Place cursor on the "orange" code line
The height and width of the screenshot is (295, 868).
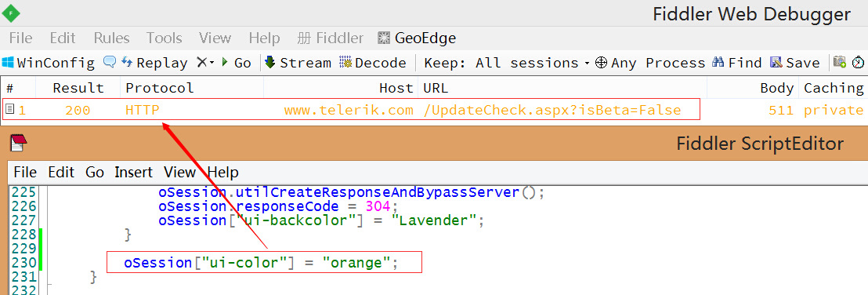click(x=261, y=262)
